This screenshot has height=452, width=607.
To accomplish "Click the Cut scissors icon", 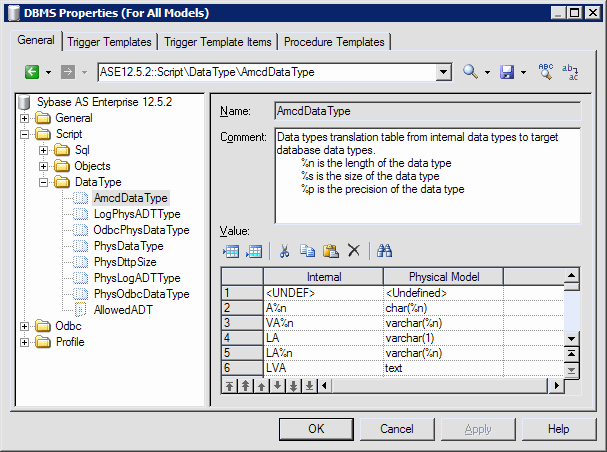I will [285, 251].
